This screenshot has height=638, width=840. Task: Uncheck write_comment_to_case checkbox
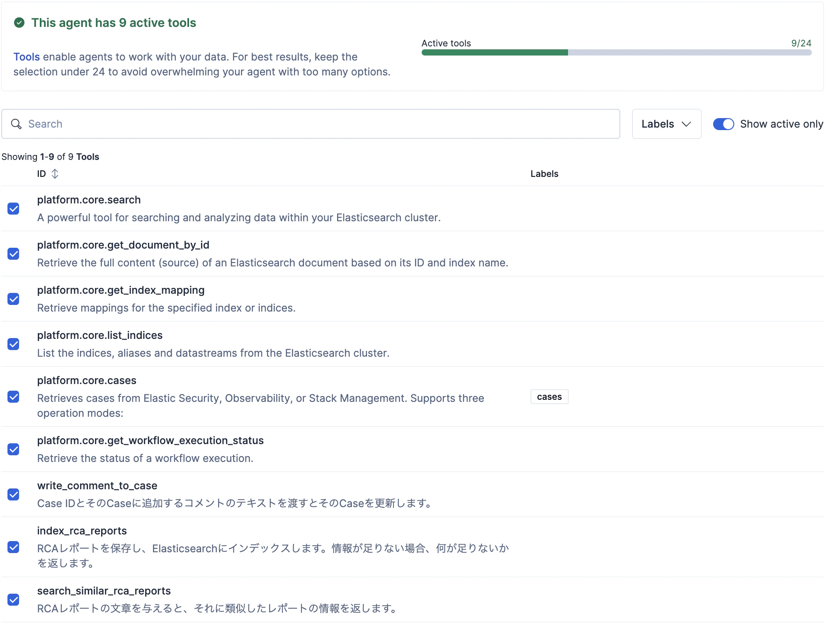13,494
